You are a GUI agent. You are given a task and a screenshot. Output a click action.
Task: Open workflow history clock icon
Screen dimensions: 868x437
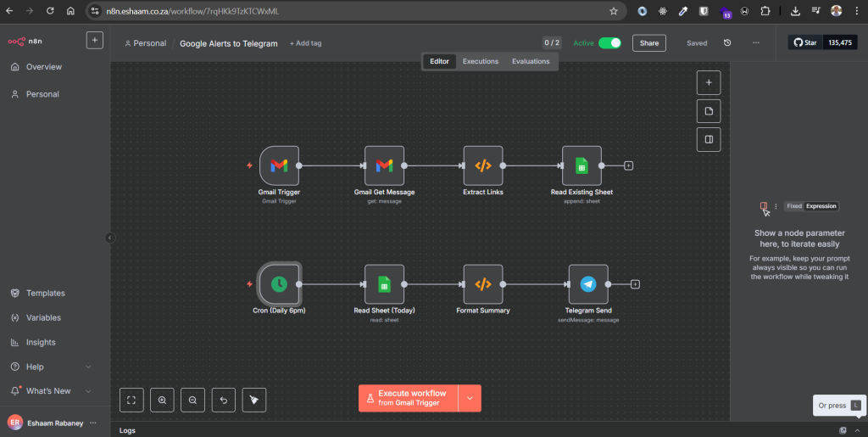click(x=727, y=43)
